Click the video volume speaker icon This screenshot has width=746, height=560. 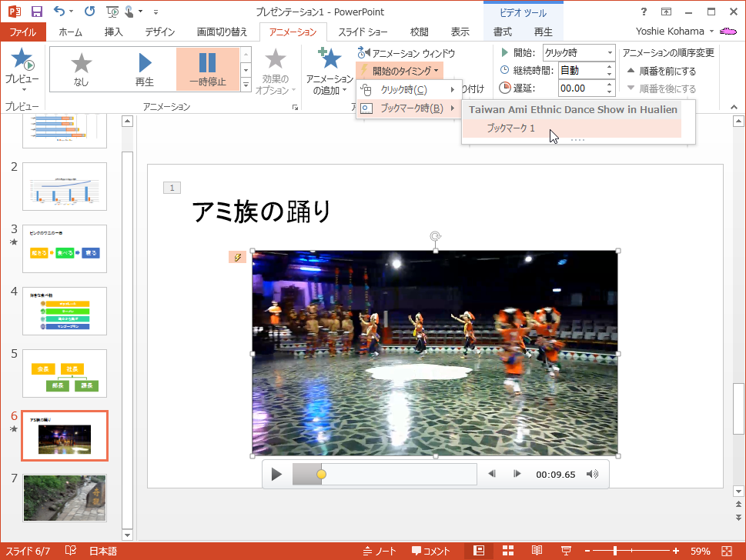coord(592,474)
